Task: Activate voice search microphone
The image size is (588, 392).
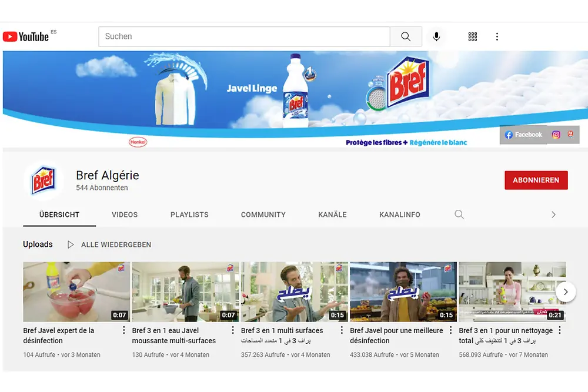Action: [x=436, y=36]
